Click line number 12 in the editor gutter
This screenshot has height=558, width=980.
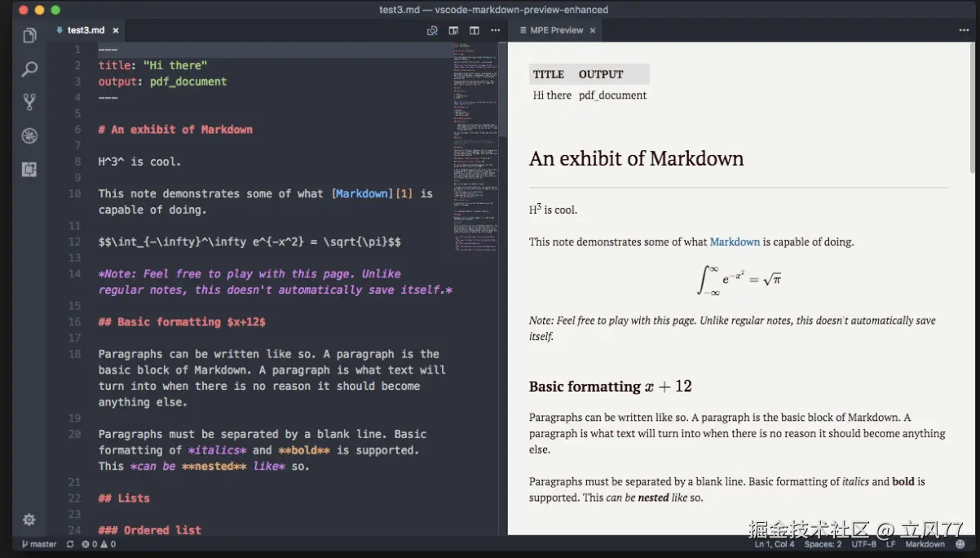click(x=75, y=242)
